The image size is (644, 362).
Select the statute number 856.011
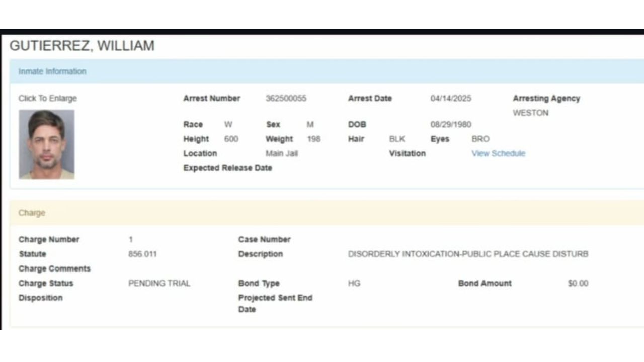click(x=142, y=254)
